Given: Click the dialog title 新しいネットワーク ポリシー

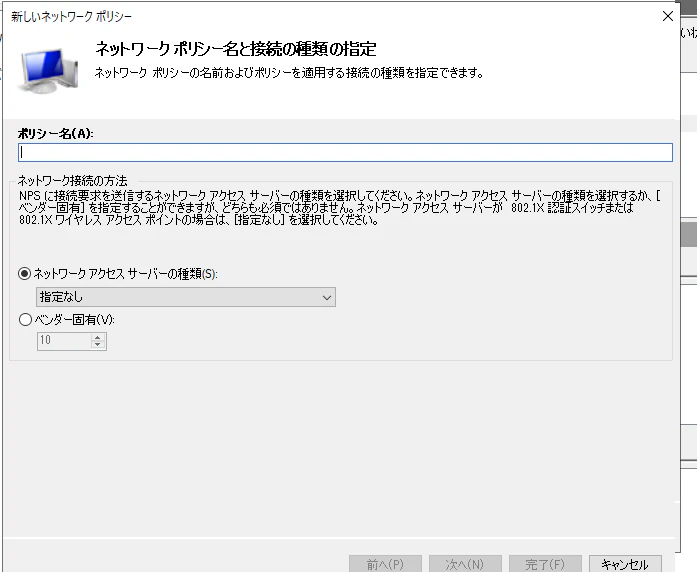Looking at the screenshot, I should [72, 16].
